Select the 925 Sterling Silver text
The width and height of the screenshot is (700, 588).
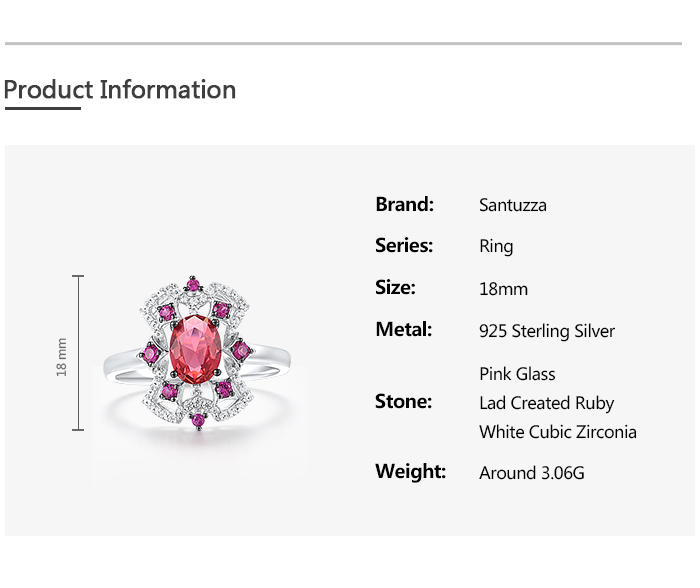click(x=546, y=331)
